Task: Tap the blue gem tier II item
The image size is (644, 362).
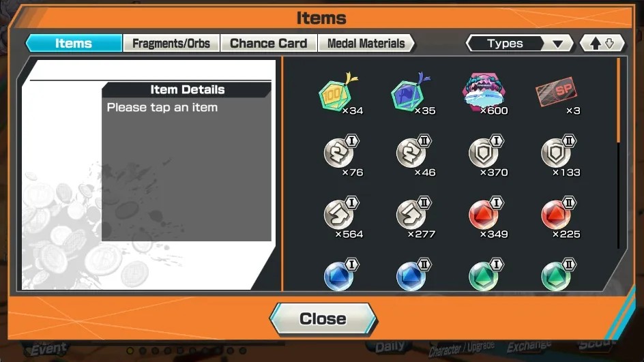Action: click(x=413, y=275)
